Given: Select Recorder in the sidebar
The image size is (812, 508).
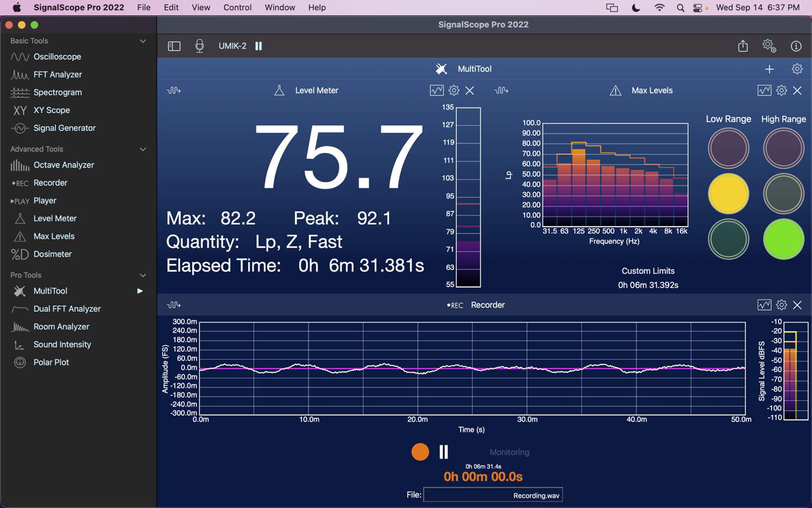Looking at the screenshot, I should tap(50, 182).
